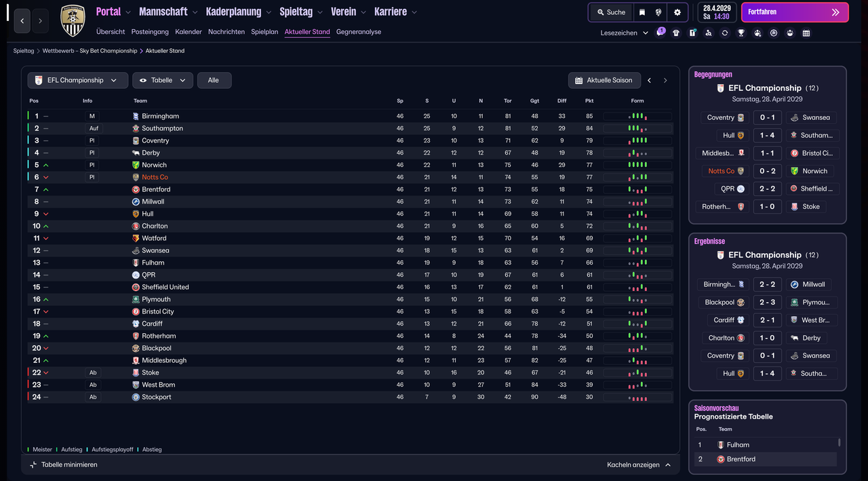Click Birmingham's form bar chart
868x481 pixels.
pos(637,116)
